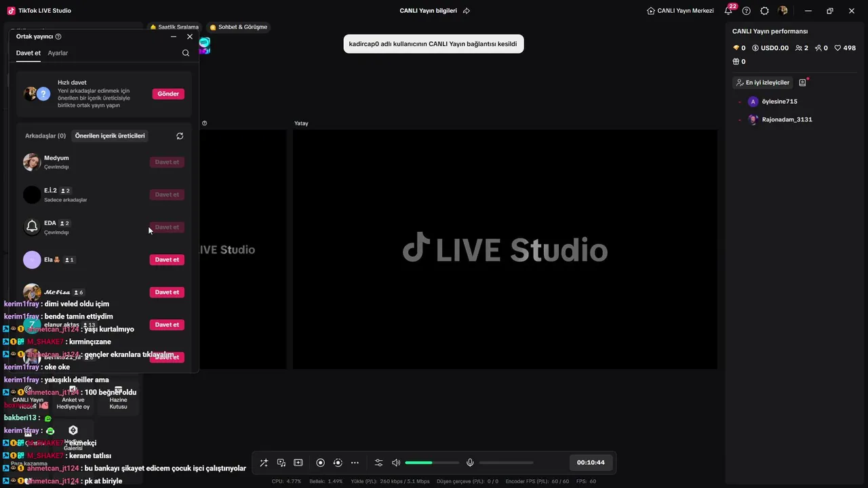Invite Meliza with the Davet et button
This screenshot has height=488, width=868.
[167, 292]
